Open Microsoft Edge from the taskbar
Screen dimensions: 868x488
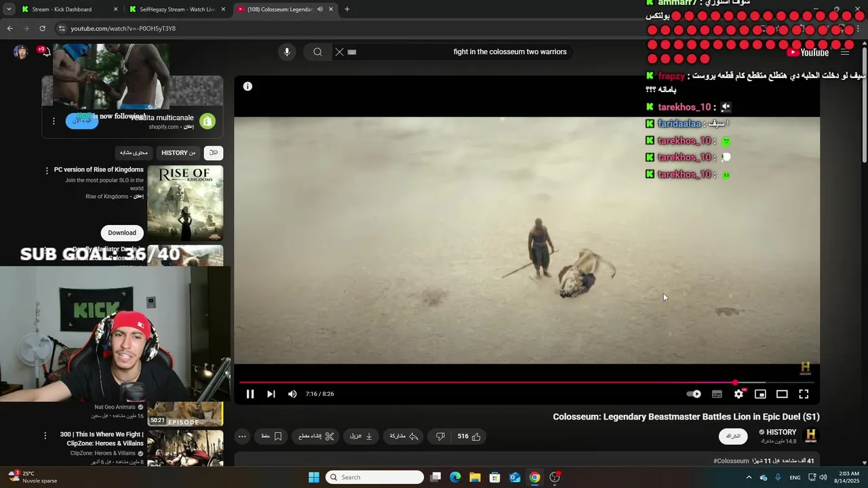click(x=455, y=477)
